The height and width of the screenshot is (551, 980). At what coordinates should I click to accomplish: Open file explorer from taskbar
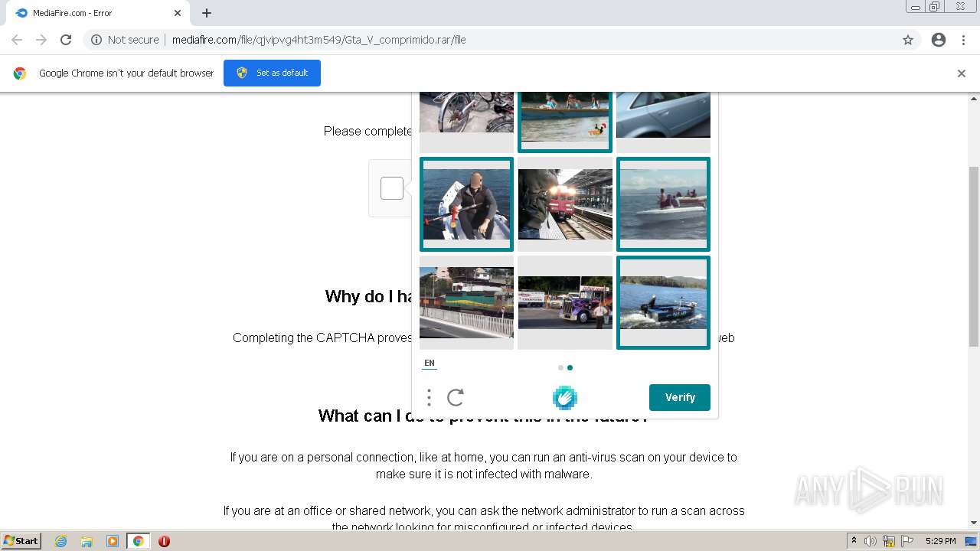[x=87, y=541]
